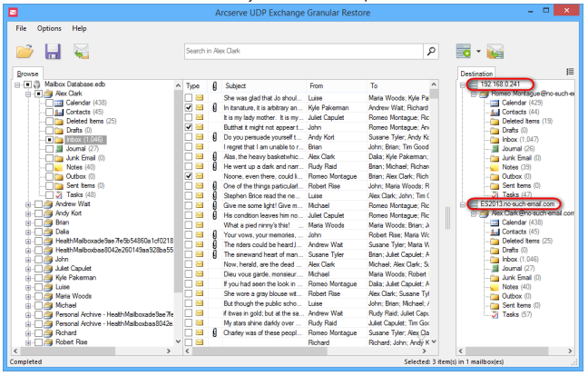The height and width of the screenshot is (376, 588).
Task: Uncheck the Kyle Pakeman message checkbox
Action: 189,108
